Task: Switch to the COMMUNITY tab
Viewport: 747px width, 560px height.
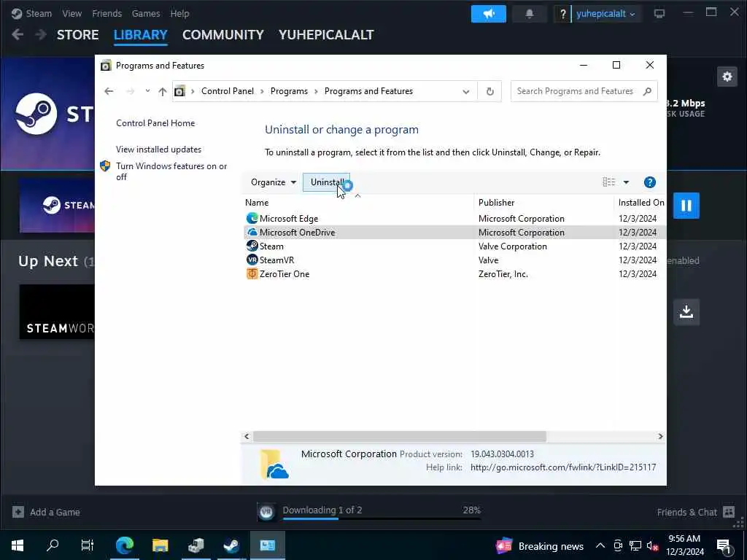Action: tap(223, 35)
